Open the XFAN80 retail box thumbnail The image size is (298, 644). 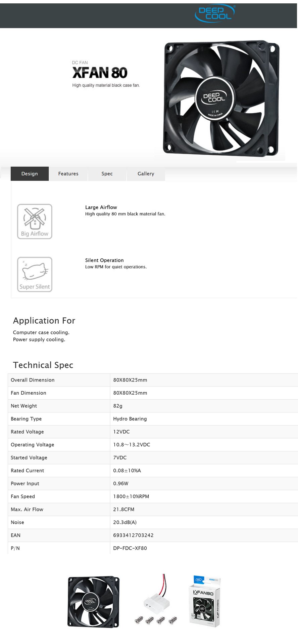pos(205,601)
